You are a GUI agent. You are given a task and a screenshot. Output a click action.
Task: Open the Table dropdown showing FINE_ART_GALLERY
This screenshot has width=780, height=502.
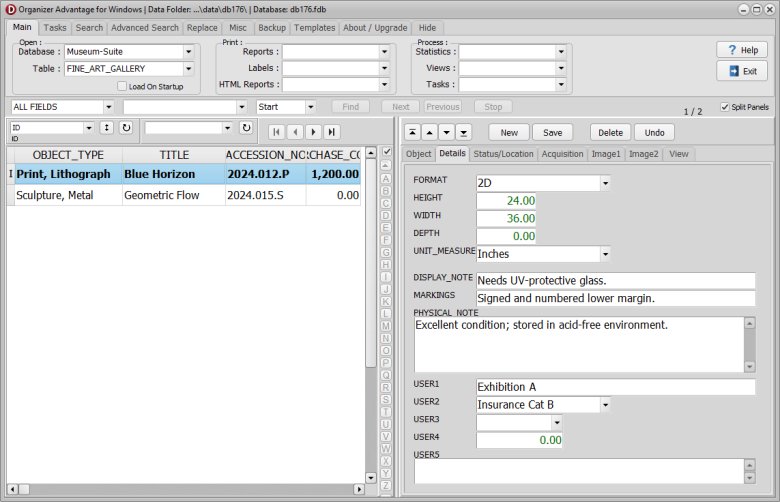188,69
